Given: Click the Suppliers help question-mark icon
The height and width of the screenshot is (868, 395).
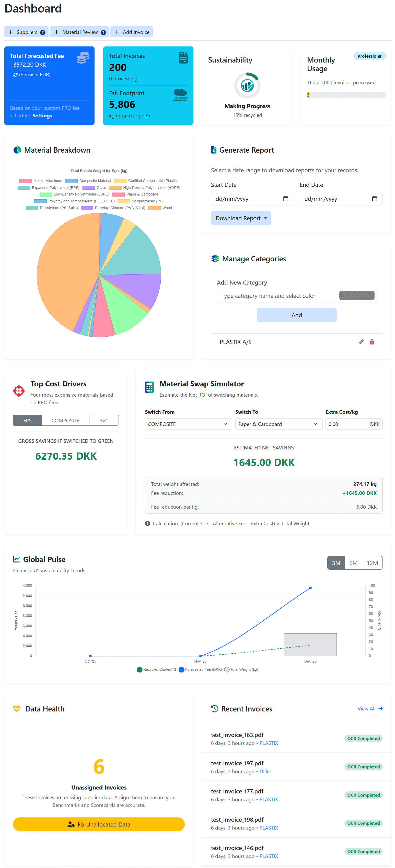Looking at the screenshot, I should click(x=42, y=32).
